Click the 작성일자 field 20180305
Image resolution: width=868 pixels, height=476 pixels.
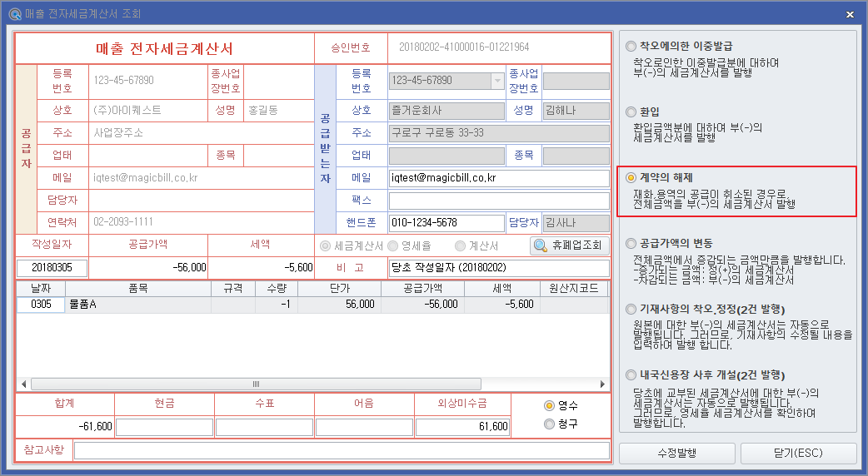(x=52, y=268)
